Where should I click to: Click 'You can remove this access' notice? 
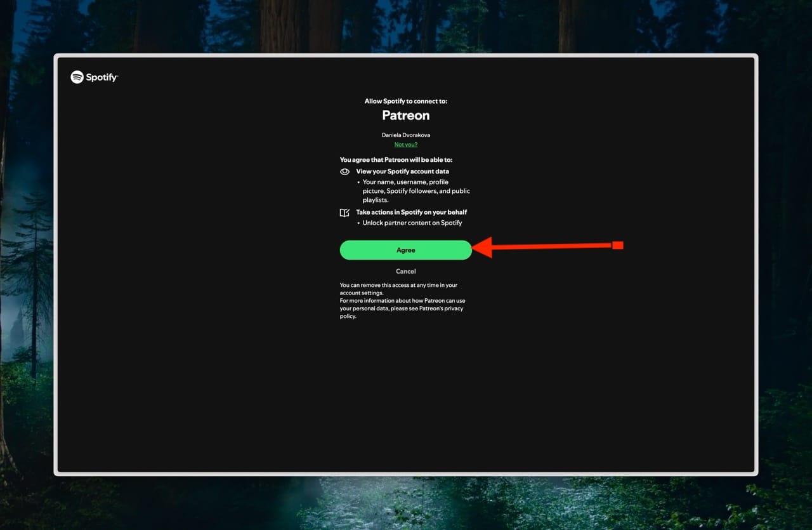(x=398, y=289)
